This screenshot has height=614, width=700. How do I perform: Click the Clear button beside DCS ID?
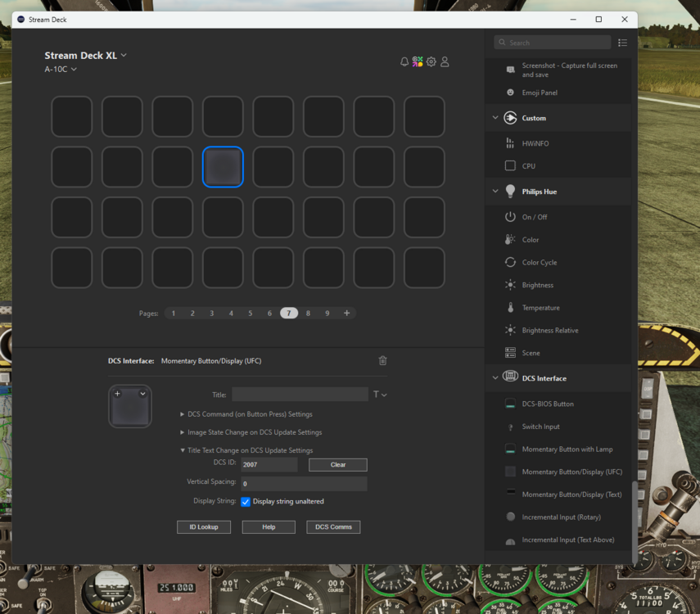337,465
